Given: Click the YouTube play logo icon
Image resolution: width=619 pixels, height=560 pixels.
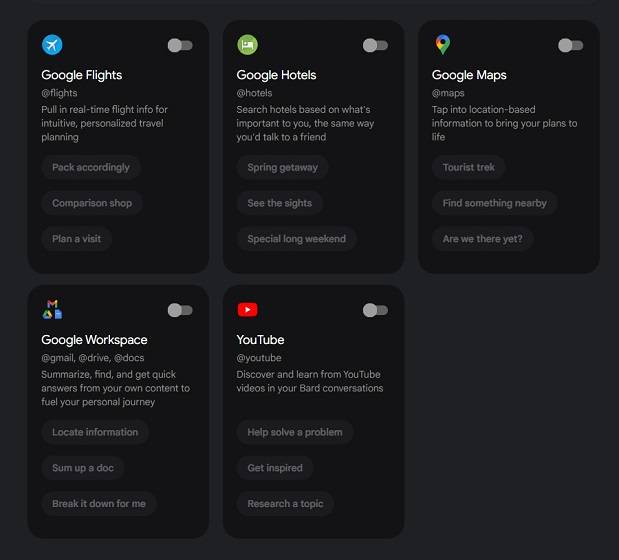Looking at the screenshot, I should (x=247, y=310).
